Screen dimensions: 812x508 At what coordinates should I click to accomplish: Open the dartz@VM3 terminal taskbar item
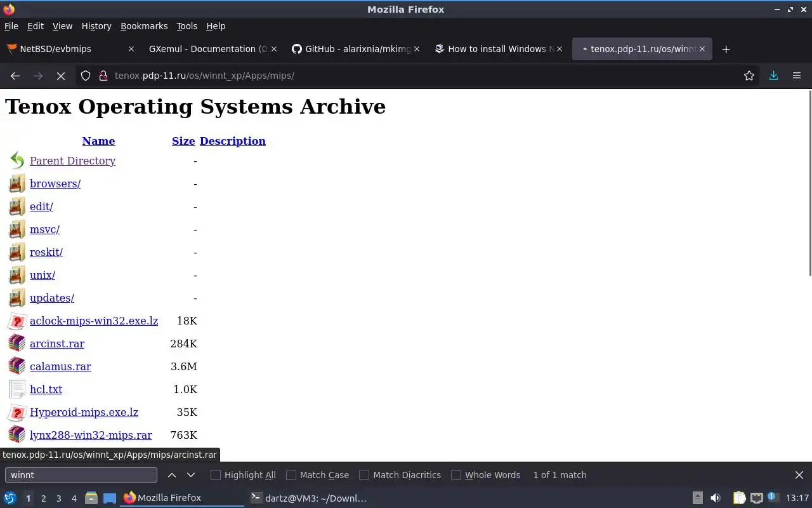point(308,498)
